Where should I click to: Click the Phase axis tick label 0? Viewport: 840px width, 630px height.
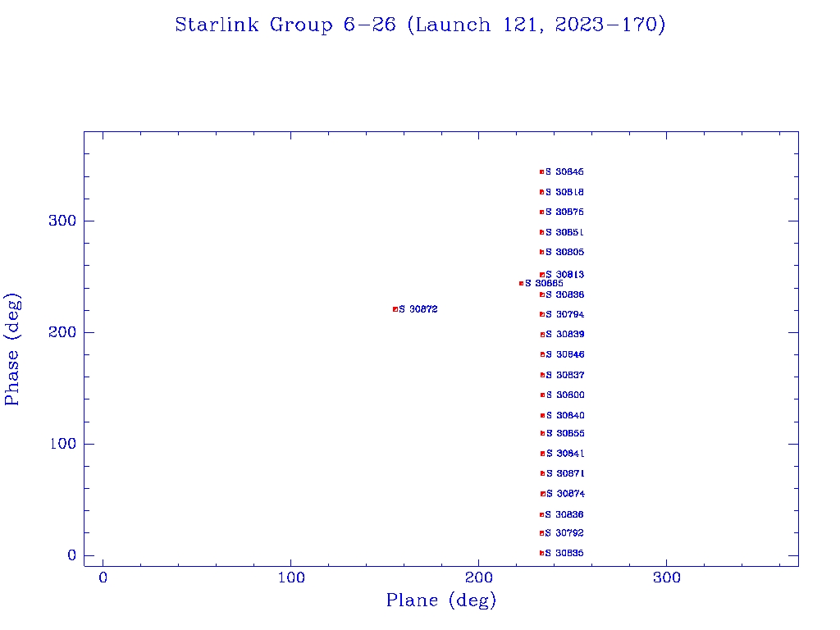72,555
